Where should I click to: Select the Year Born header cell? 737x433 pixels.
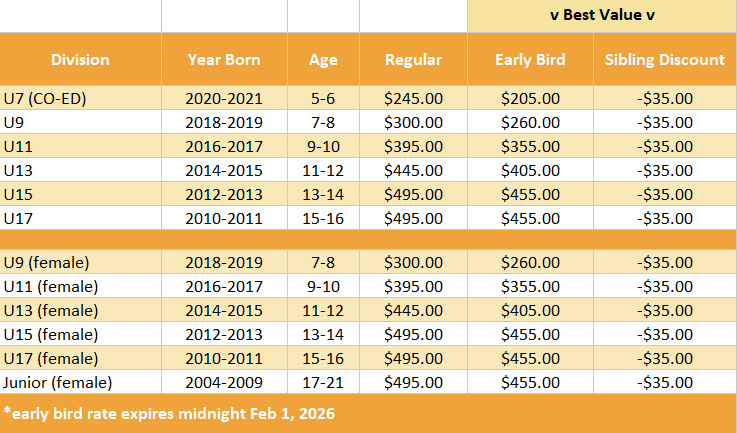[x=224, y=60]
